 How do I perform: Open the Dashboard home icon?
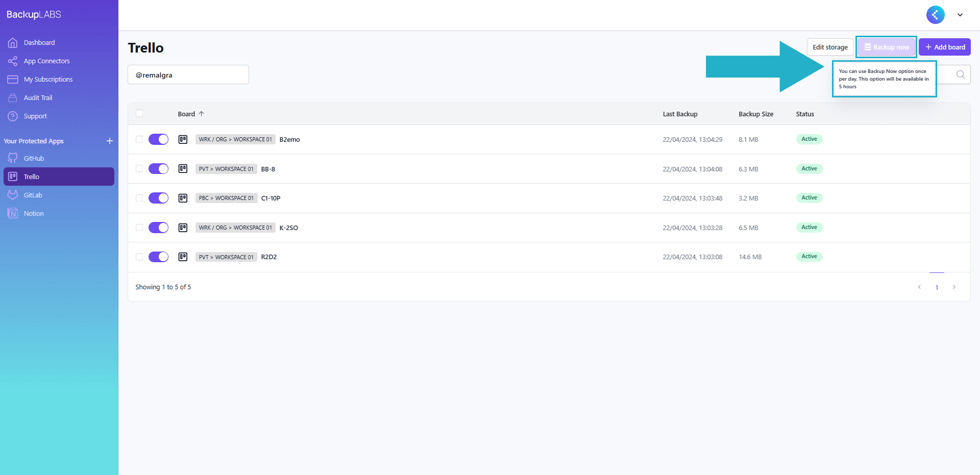13,43
